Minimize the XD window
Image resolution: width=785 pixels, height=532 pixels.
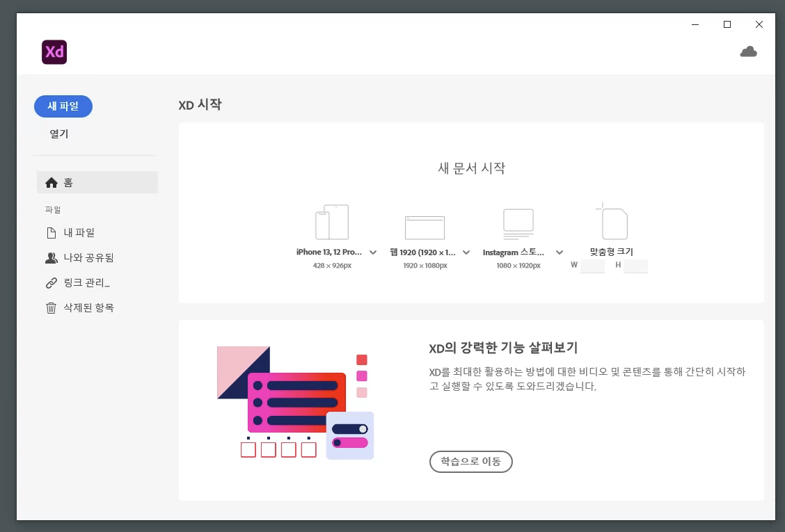click(695, 24)
